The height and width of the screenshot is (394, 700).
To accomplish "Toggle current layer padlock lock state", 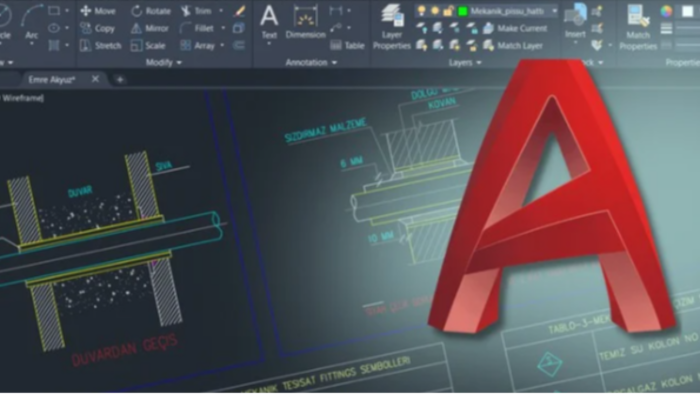I will [x=449, y=11].
